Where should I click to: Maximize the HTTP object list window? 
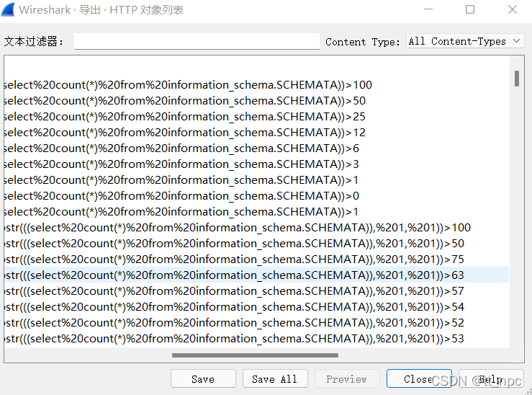[x=470, y=9]
